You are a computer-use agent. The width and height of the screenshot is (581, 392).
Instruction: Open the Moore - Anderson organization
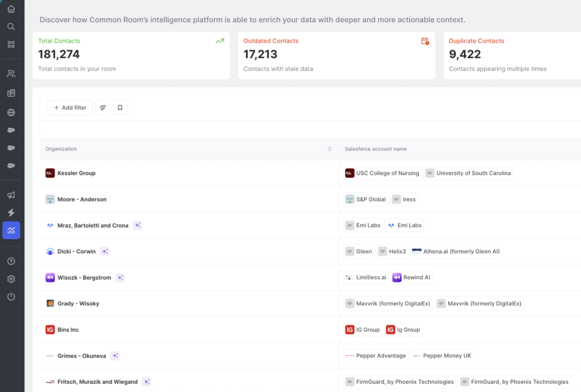pyautogui.click(x=82, y=199)
